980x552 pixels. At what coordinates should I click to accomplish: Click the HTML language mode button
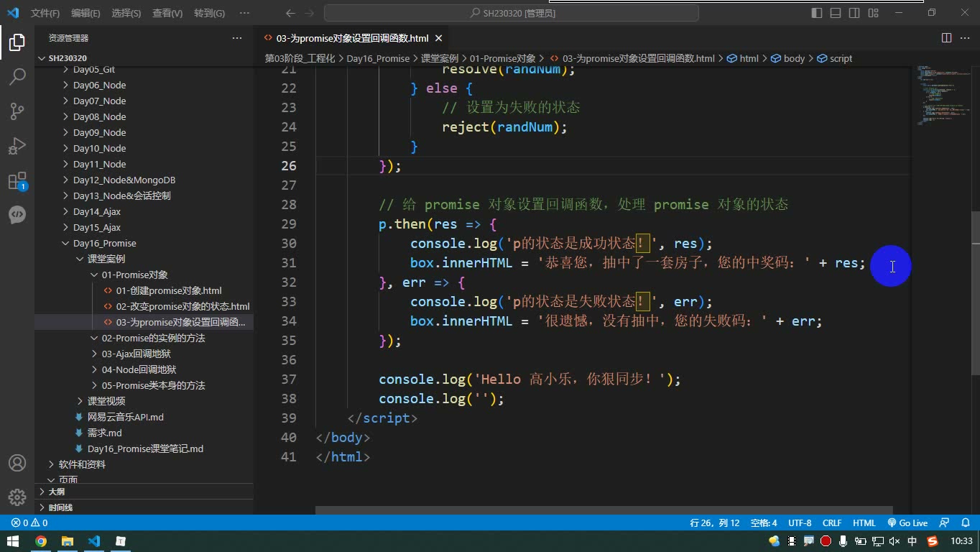(x=864, y=523)
